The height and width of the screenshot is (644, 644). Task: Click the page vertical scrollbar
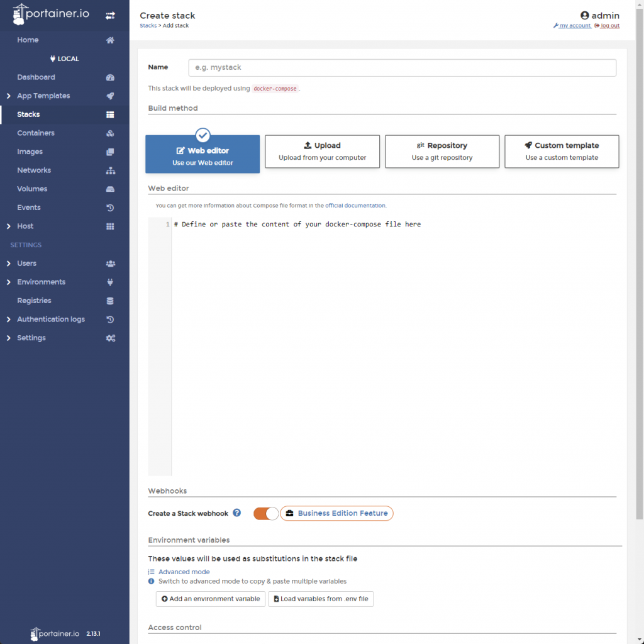point(640,263)
